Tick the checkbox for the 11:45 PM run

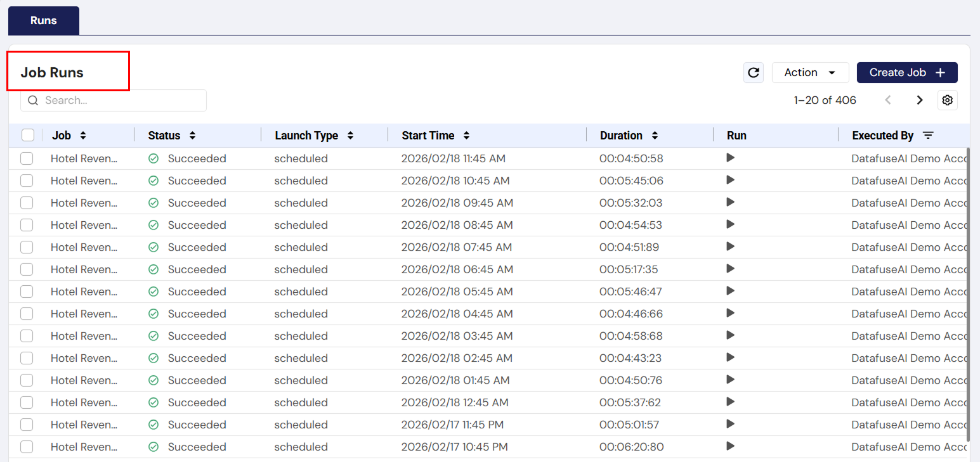tap(27, 424)
